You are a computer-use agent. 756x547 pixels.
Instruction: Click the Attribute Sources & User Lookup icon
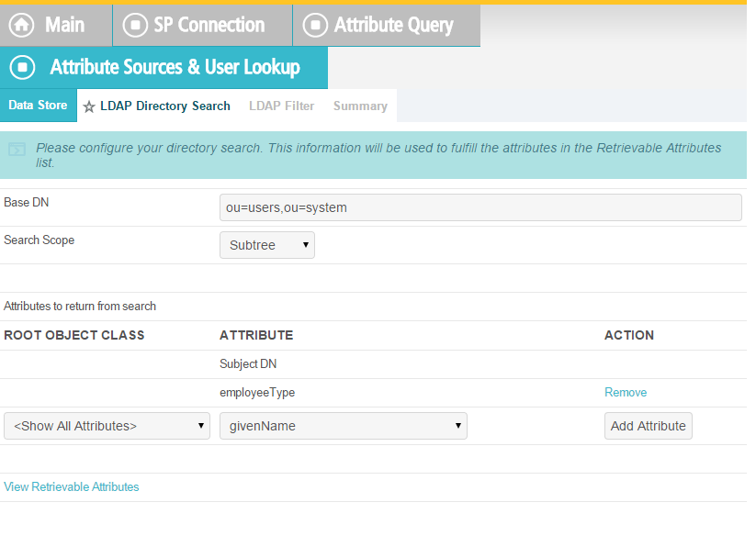coord(24,67)
